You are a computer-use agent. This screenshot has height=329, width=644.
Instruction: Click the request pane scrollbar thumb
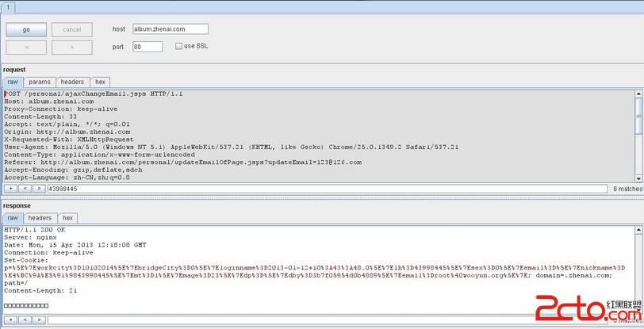638,116
